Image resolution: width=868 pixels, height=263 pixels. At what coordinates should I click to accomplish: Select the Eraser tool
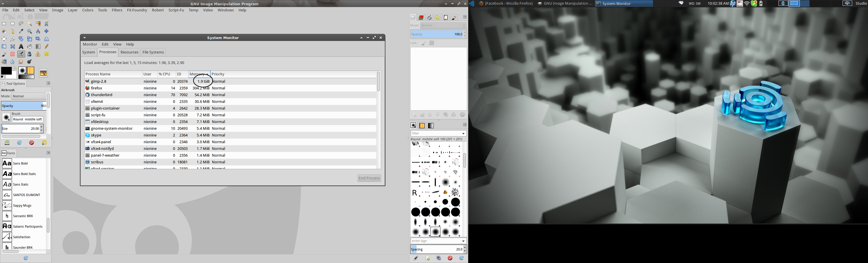coord(13,54)
